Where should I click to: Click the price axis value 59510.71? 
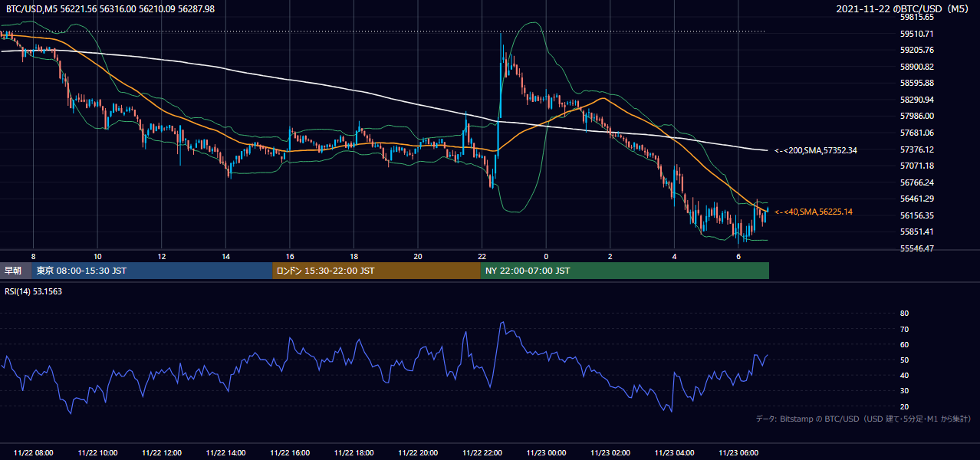(x=918, y=34)
